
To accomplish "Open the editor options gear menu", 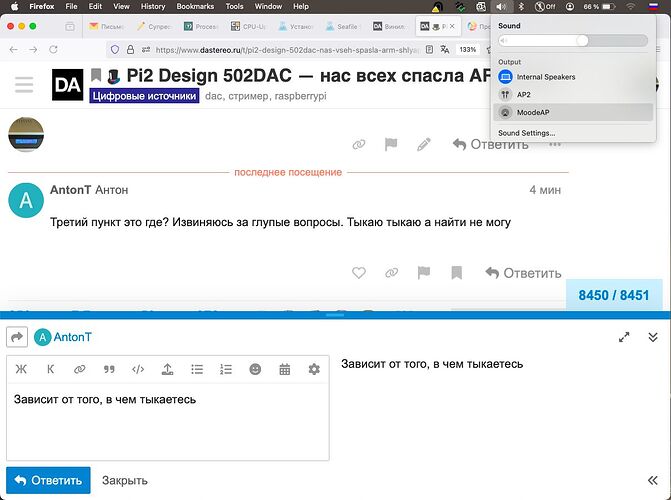I will pyautogui.click(x=314, y=369).
